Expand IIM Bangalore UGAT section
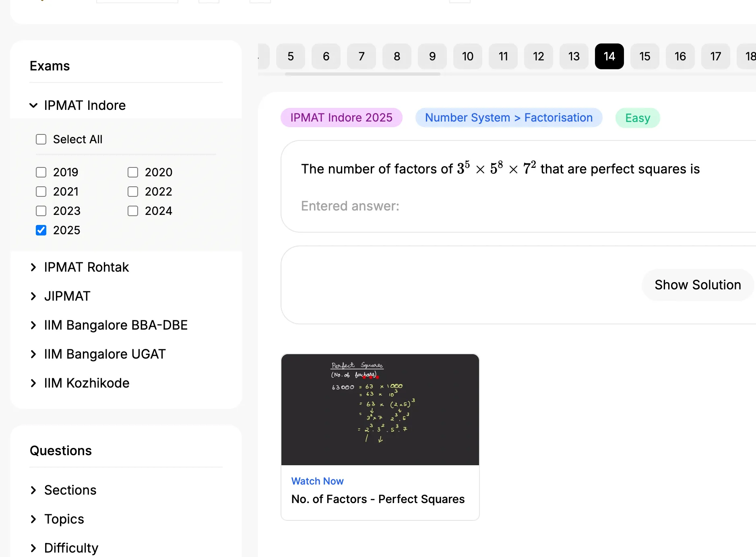 click(98, 354)
